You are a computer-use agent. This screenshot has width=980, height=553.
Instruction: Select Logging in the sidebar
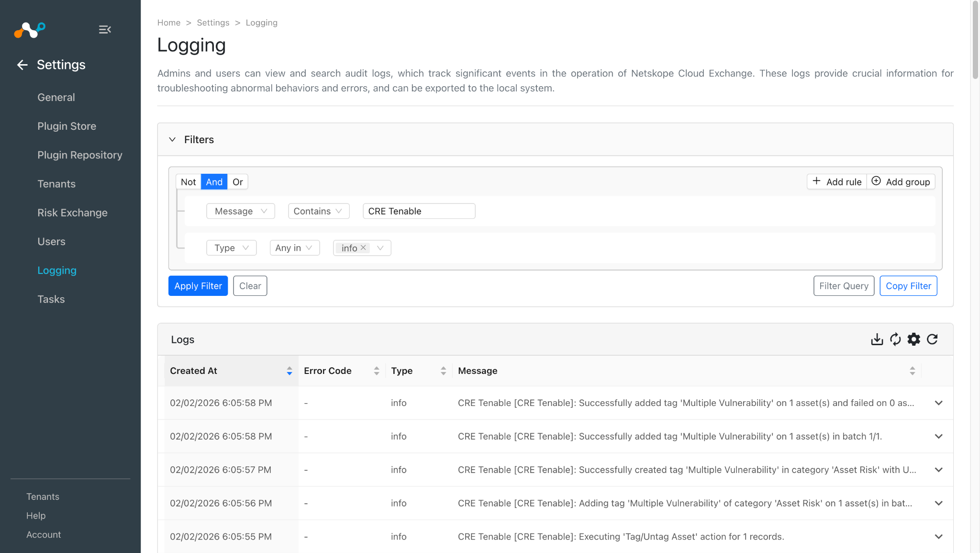[57, 271]
